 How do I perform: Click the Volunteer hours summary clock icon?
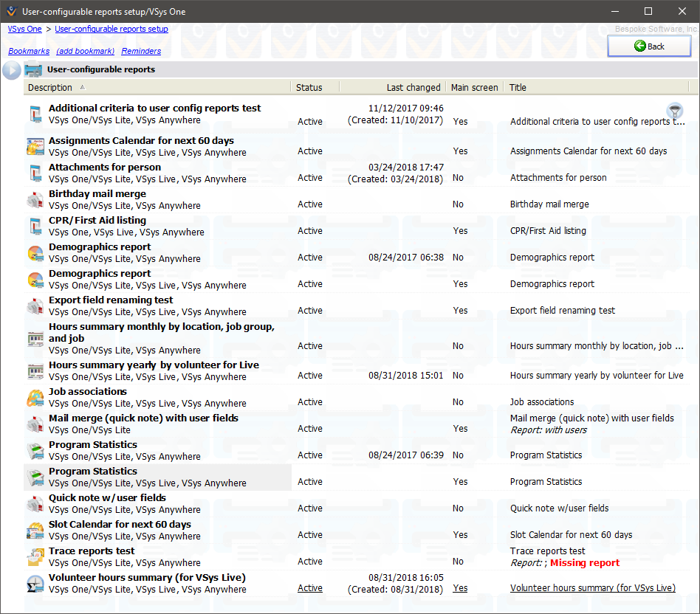tap(35, 583)
